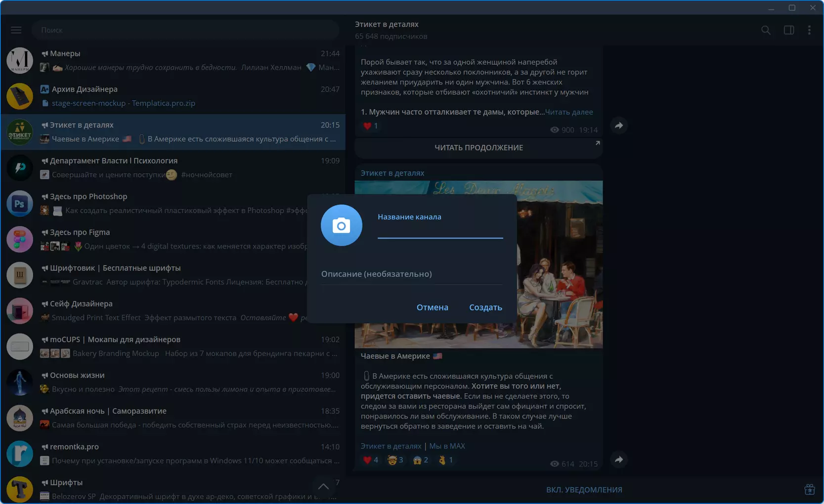The image size is (824, 504).
Task: Click heart reaction with count 4
Action: coord(370,460)
